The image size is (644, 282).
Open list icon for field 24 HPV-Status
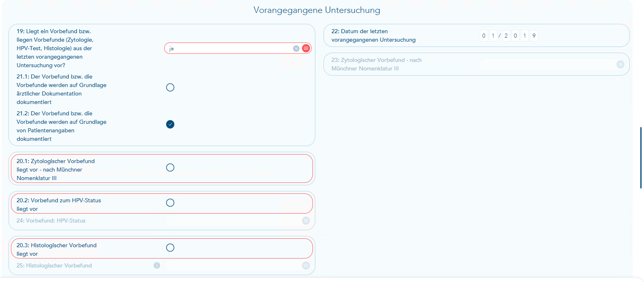[306, 221]
